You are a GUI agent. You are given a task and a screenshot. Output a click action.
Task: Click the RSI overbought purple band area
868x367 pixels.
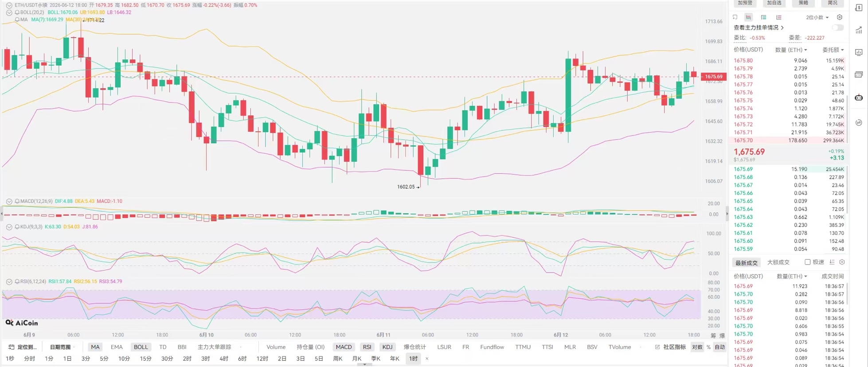(x=351, y=305)
